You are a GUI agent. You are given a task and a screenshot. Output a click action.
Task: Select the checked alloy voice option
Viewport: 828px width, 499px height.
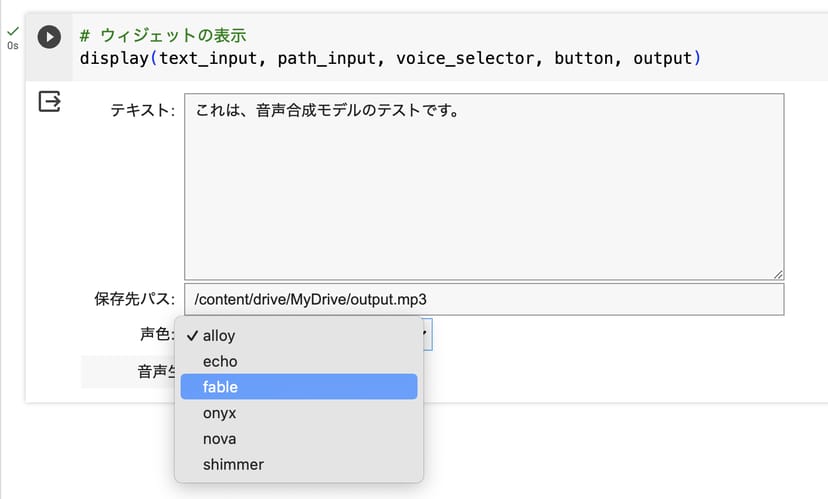pyautogui.click(x=219, y=336)
